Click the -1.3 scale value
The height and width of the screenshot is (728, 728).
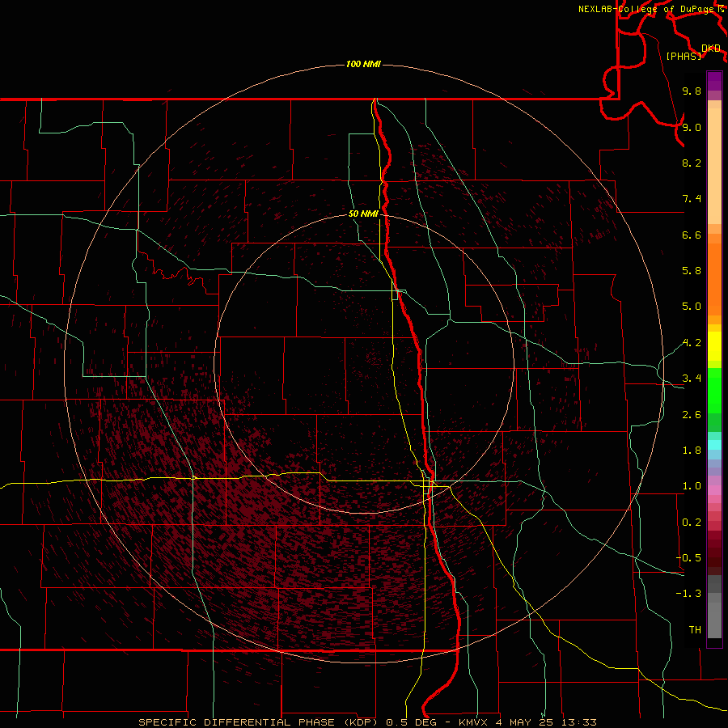(688, 594)
